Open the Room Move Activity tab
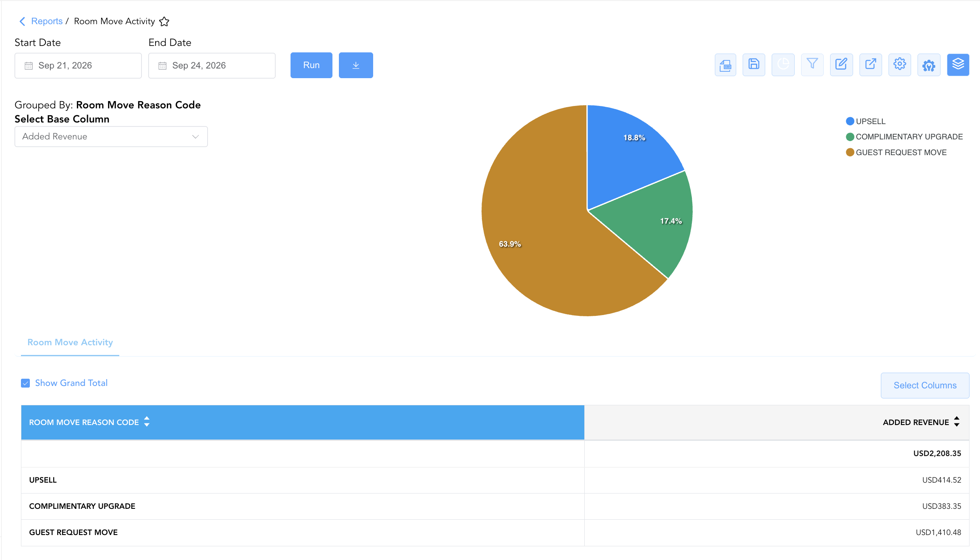 pos(70,342)
